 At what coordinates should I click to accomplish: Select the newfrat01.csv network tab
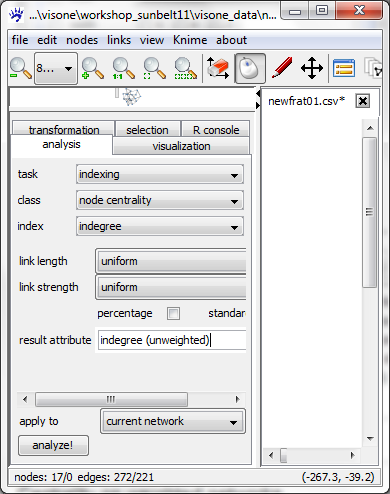(306, 101)
